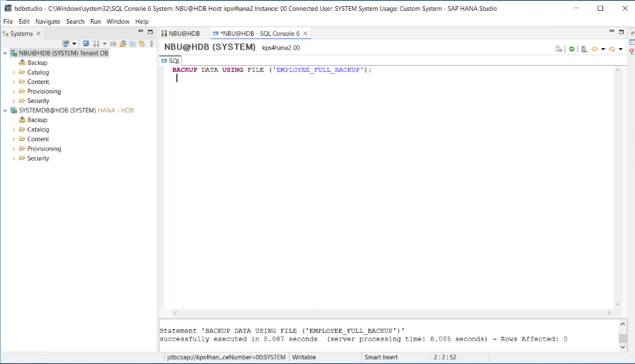Switch to the NBU@HDB - SQL Console 6 tab
635x364 pixels.
point(260,34)
